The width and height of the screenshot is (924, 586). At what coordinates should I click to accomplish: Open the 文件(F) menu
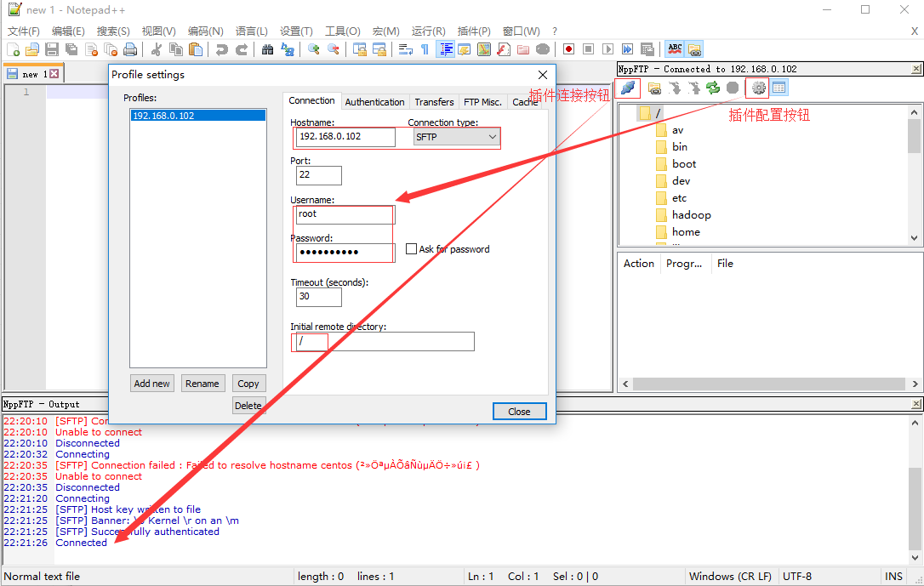point(24,31)
